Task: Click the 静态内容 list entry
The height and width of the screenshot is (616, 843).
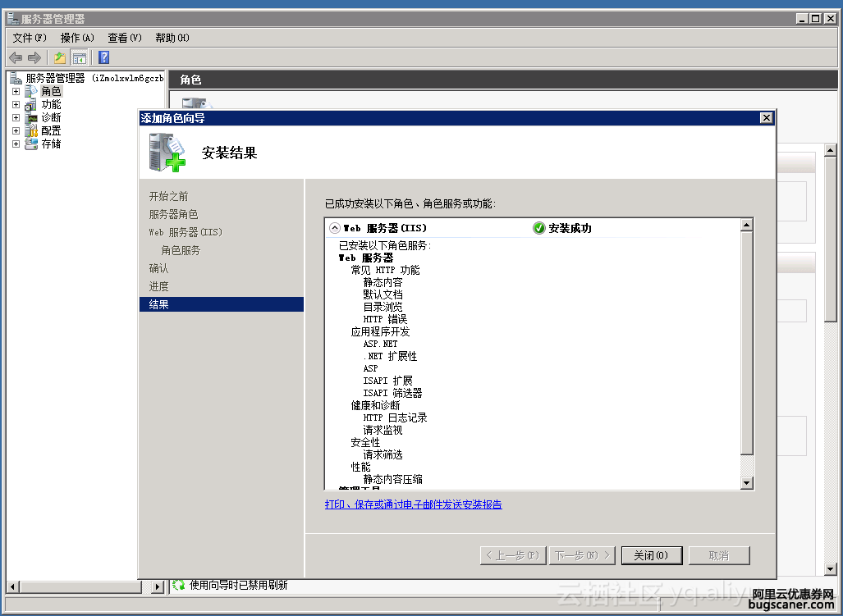Action: pyautogui.click(x=383, y=282)
